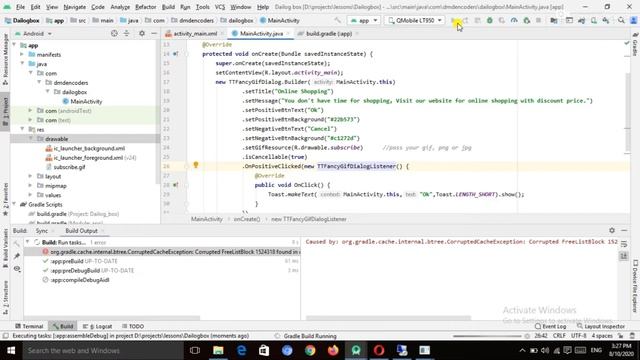Toggle tool window bars icon in status bar corner

click(x=5, y=336)
